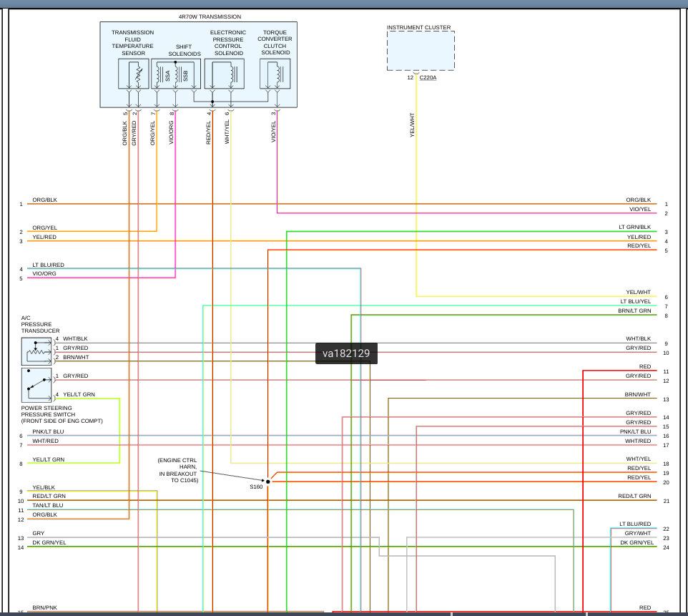This screenshot has height=616, width=688.
Task: Click the YEL/RED label at left pin 3
Action: pos(44,237)
